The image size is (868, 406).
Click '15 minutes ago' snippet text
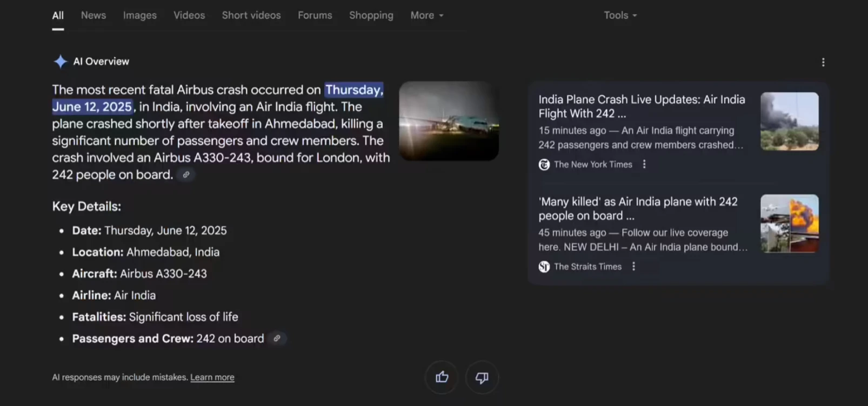(572, 131)
